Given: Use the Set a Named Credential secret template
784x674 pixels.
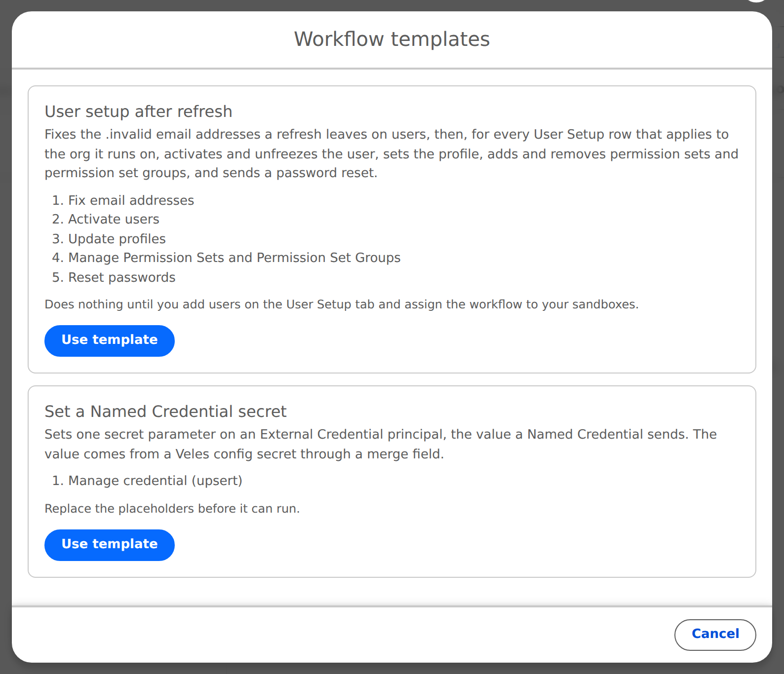Looking at the screenshot, I should click(110, 545).
